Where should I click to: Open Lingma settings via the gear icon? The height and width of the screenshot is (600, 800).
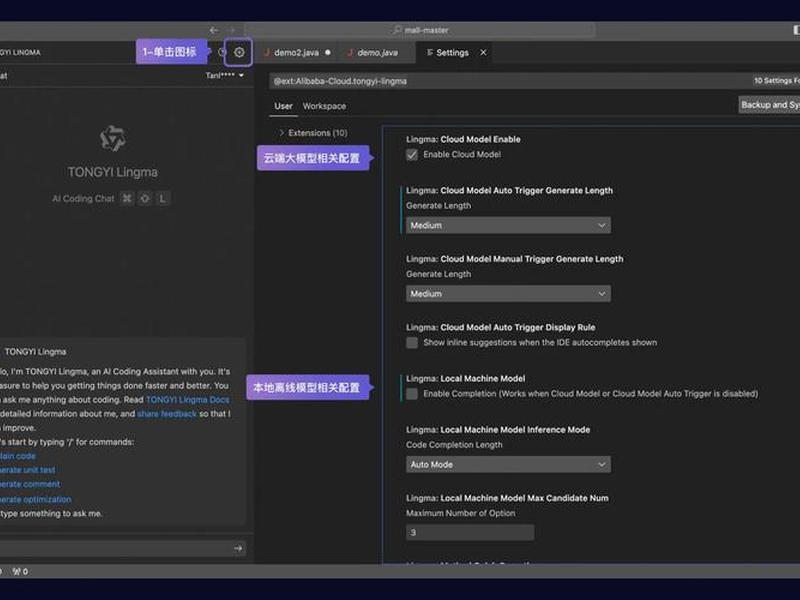(239, 52)
